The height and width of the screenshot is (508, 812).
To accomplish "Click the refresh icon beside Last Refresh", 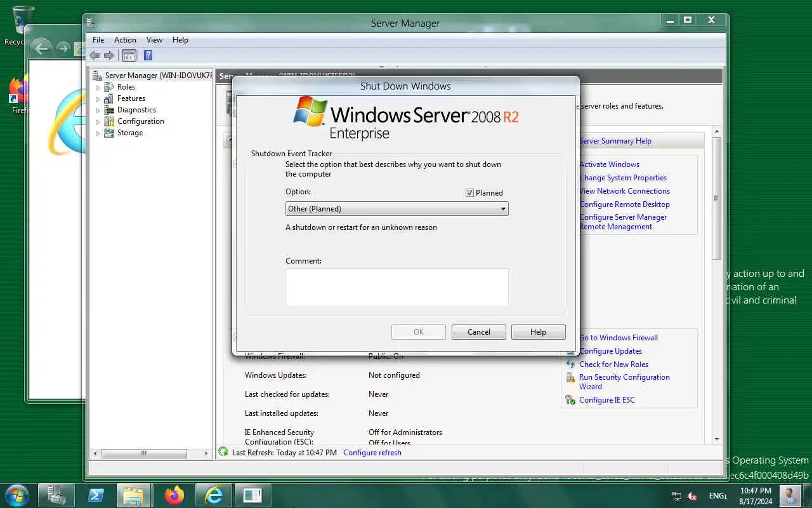I will pyautogui.click(x=223, y=452).
